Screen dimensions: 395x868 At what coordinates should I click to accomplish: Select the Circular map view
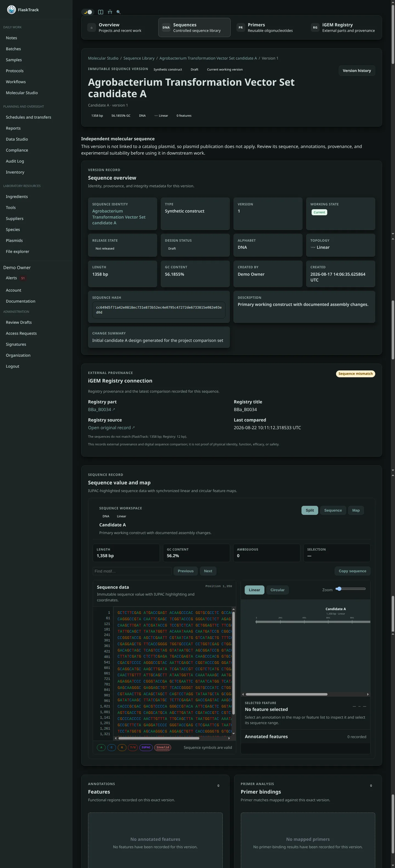coord(277,590)
